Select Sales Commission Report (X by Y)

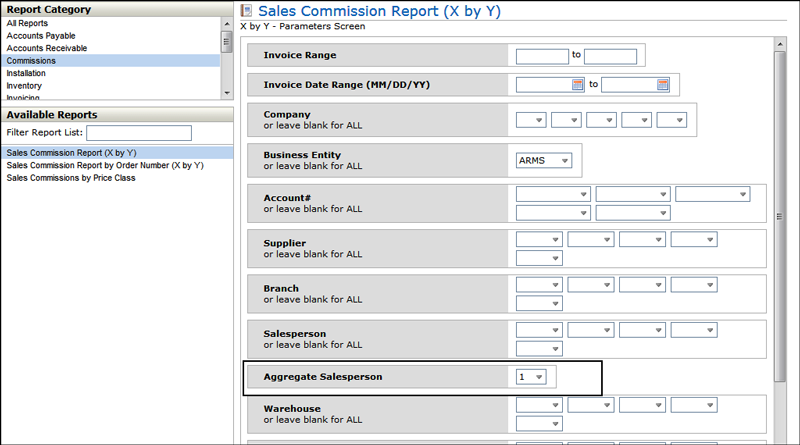70,152
